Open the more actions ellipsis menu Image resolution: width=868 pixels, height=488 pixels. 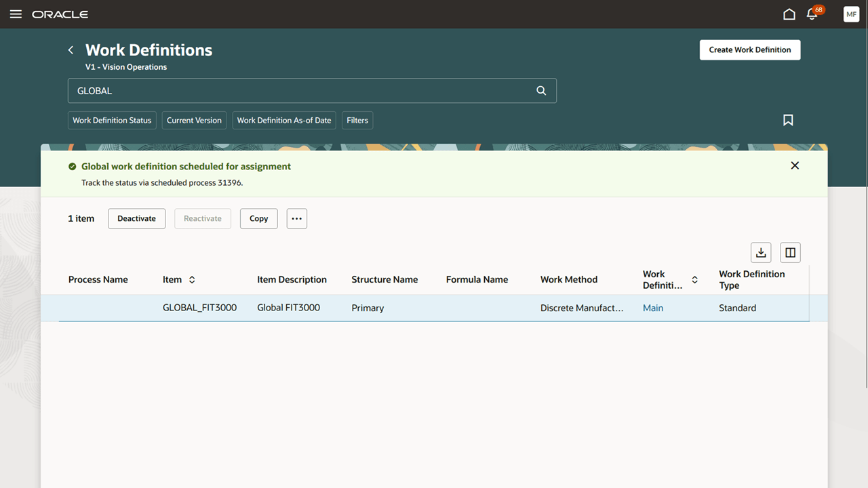point(296,218)
